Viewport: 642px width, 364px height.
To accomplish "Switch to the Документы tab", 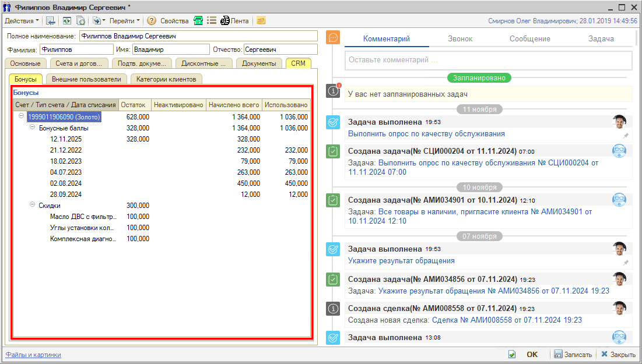I will point(259,63).
